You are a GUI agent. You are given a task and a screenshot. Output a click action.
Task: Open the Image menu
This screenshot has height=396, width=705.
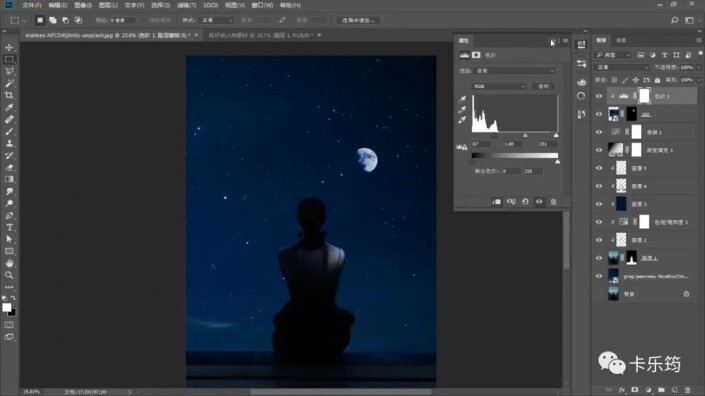[x=83, y=5]
